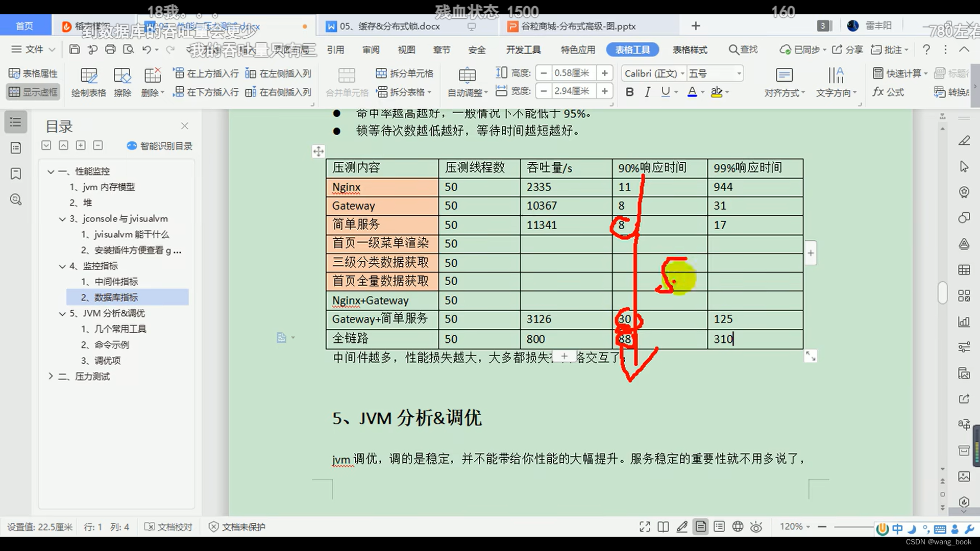The width and height of the screenshot is (980, 551).
Task: Select the 绘制表格 draw table tool
Action: 89,82
